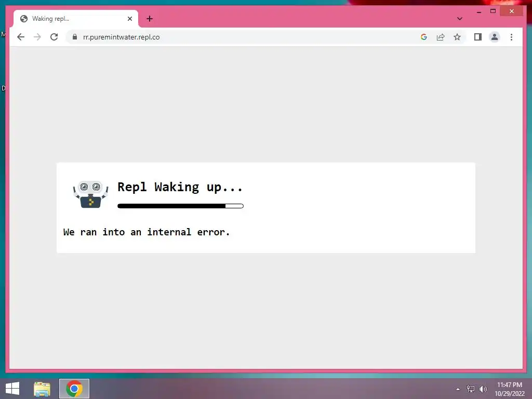
Task: Close the Chrome window
Action: [512, 11]
